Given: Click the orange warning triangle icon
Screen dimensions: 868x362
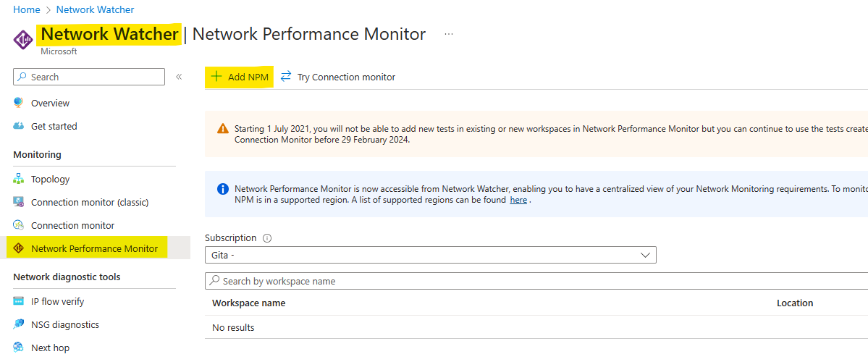Looking at the screenshot, I should point(222,129).
